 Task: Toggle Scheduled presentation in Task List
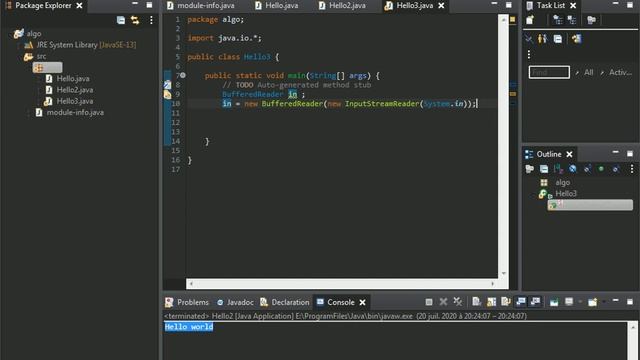572,20
